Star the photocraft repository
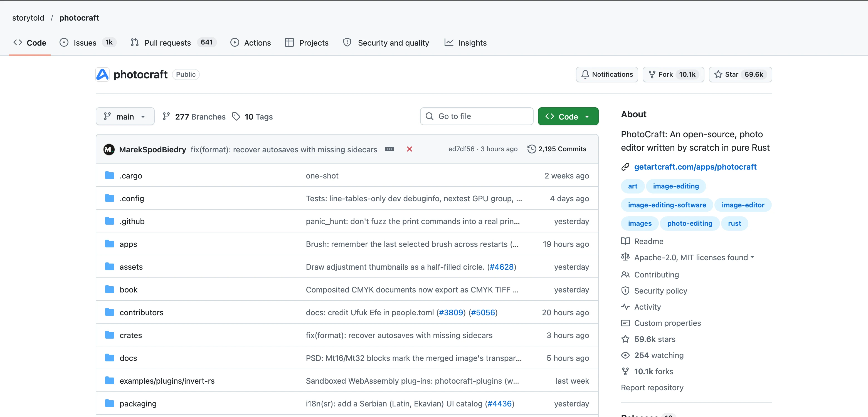The image size is (868, 417). tap(740, 75)
